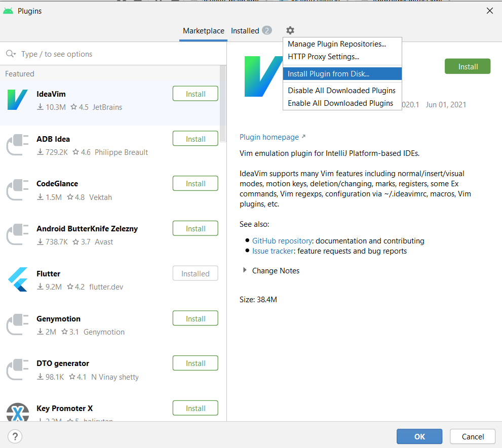Click the plugin search field
The height and width of the screenshot is (448, 502).
coord(113,54)
